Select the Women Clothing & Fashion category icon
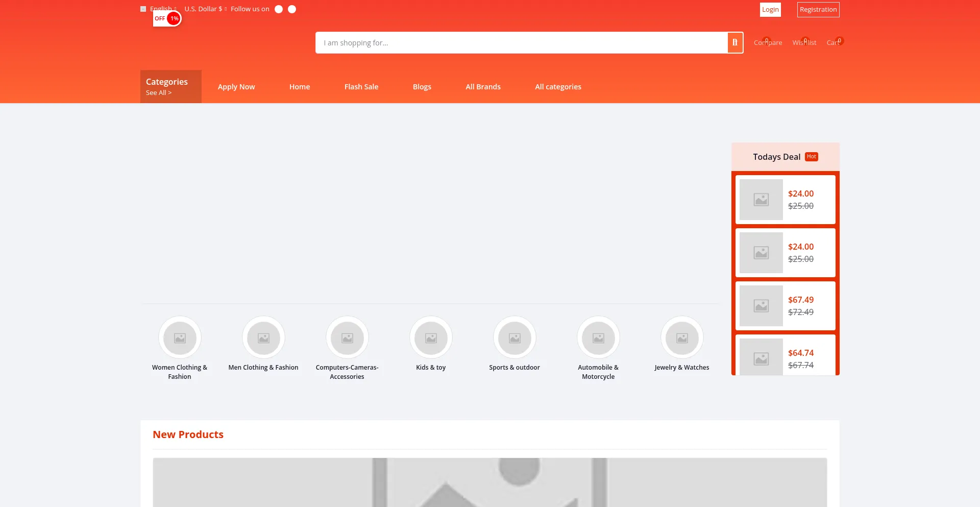 pyautogui.click(x=179, y=338)
